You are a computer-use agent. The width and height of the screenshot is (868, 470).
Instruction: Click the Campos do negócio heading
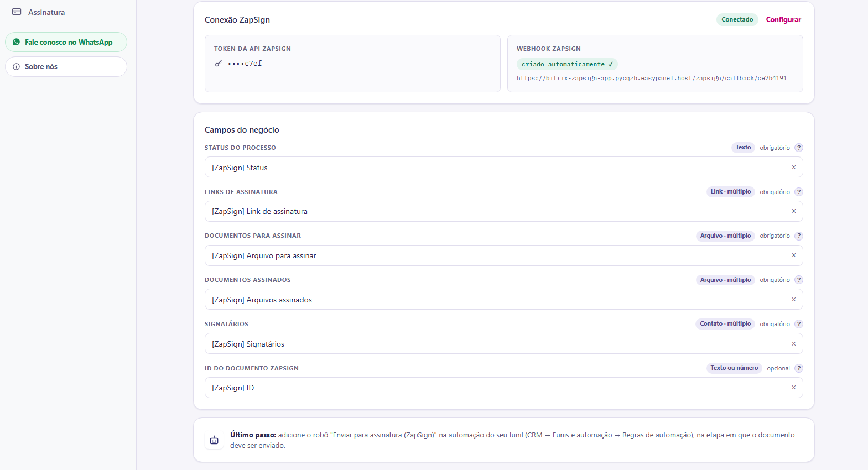point(242,130)
